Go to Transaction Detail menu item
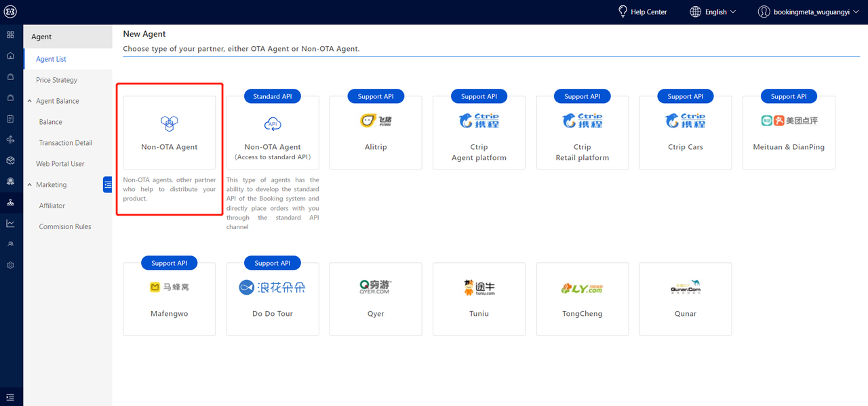This screenshot has width=868, height=406. pos(66,143)
